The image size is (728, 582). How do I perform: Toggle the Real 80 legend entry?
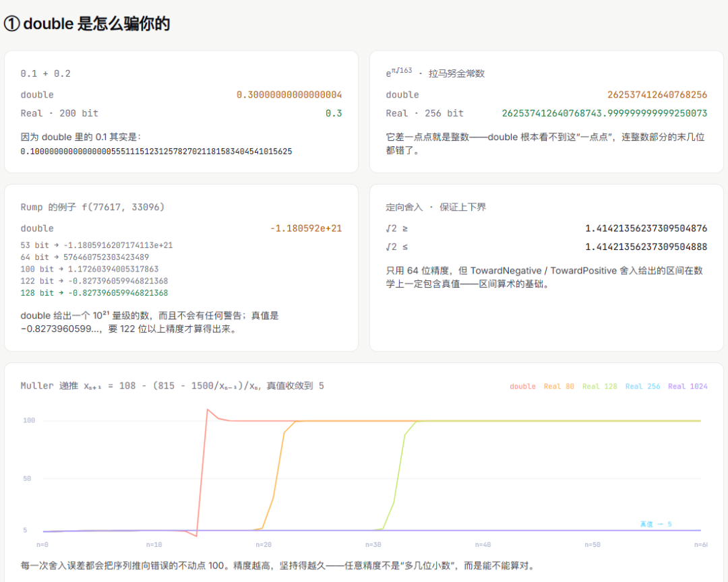tap(559, 386)
